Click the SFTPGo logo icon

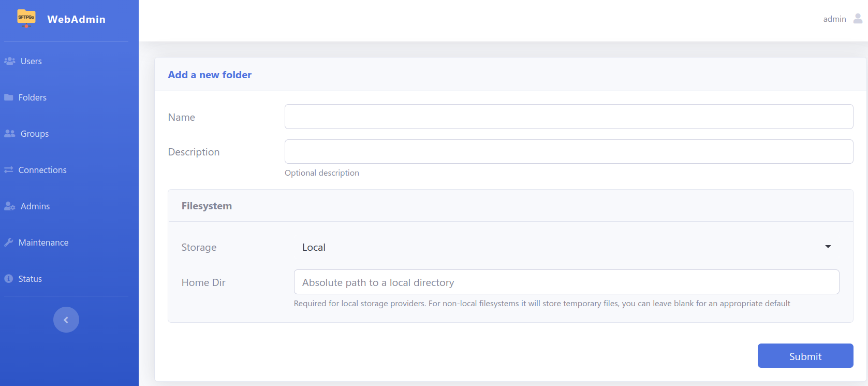(x=26, y=18)
